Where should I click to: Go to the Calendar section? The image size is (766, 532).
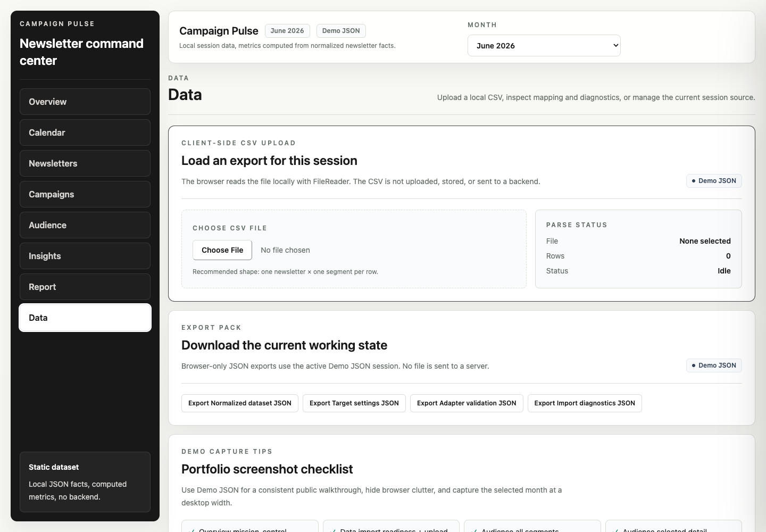coord(85,132)
